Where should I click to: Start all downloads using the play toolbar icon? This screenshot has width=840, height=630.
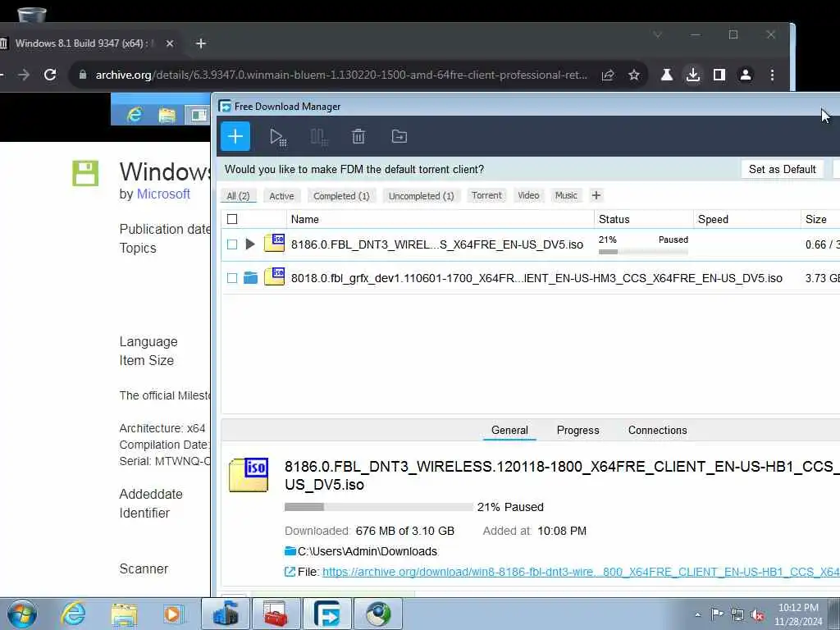coord(277,137)
